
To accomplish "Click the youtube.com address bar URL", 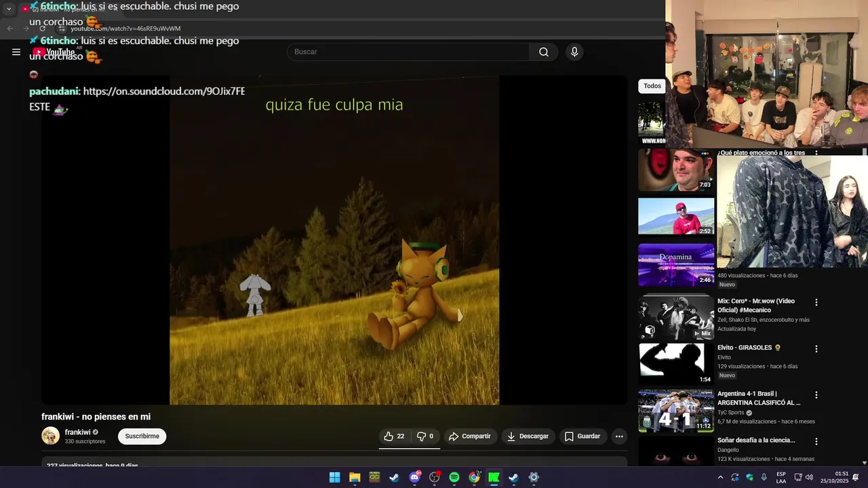I will tap(126, 28).
